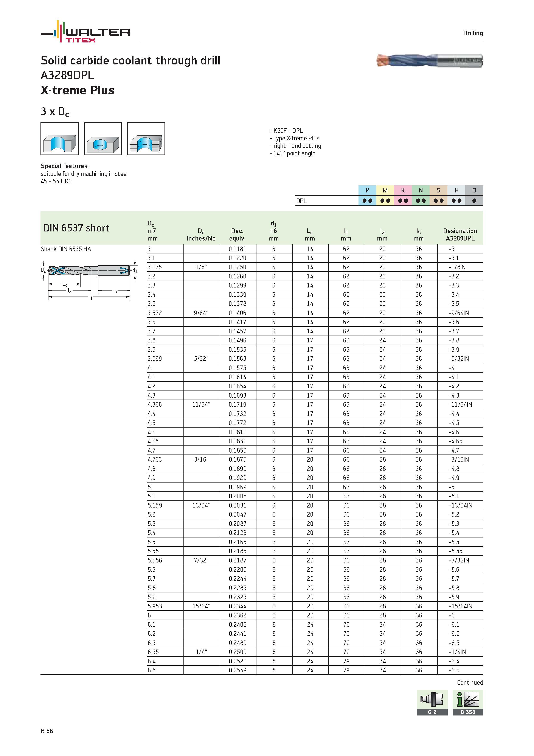534x756 pixels.
Task: Click the page number "B 66"
Action: click(x=47, y=731)
